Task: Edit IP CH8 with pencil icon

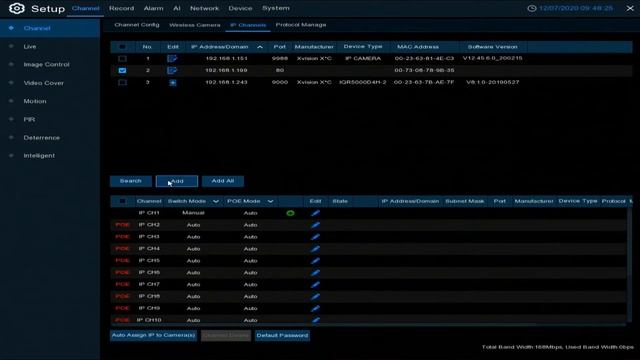Action: click(315, 296)
